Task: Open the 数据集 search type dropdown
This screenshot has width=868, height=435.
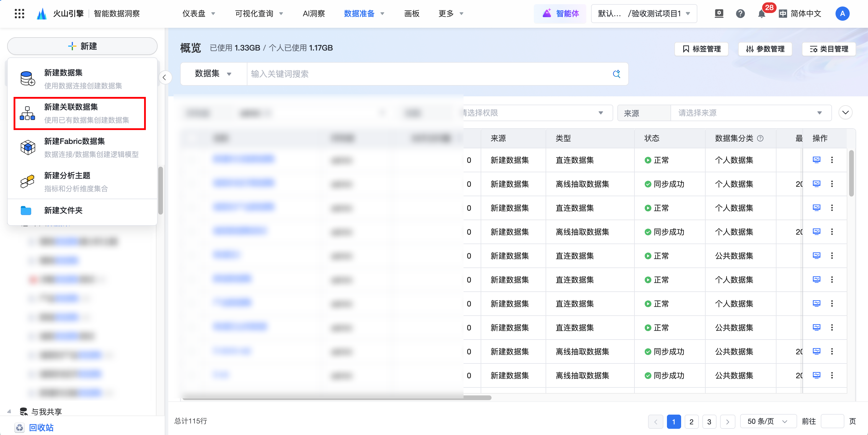Action: 213,74
